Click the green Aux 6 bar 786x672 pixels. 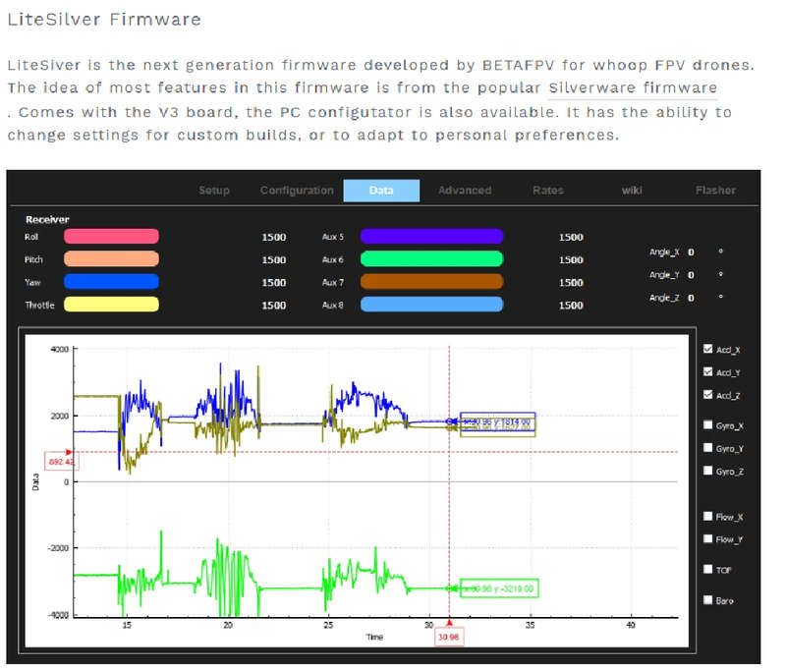(431, 259)
